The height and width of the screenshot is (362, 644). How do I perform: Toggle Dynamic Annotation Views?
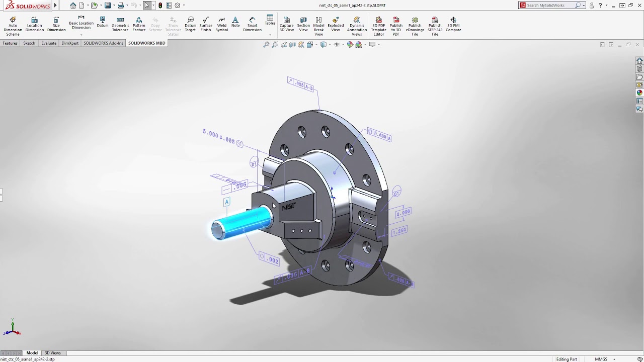coord(357,27)
